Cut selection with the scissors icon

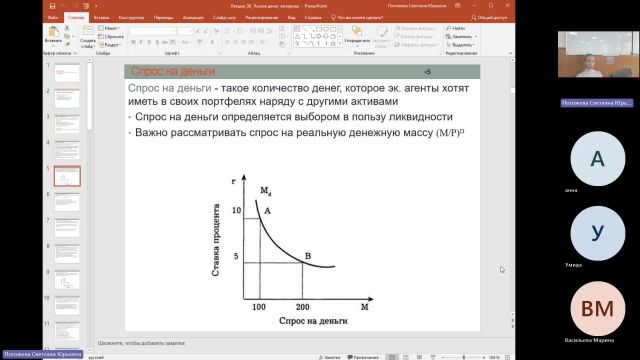coord(67,28)
